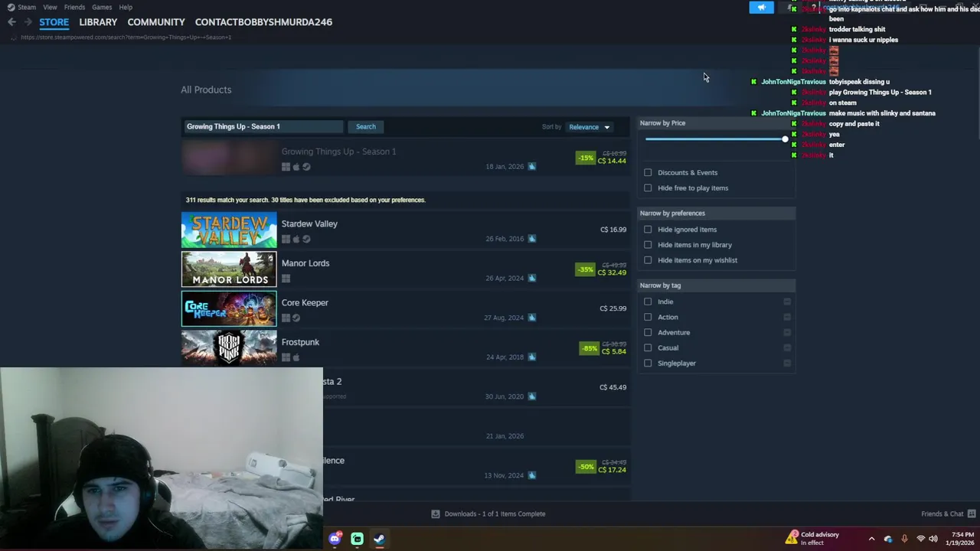Open the Cold advisory weather widget
980x551 pixels.
[813, 538]
